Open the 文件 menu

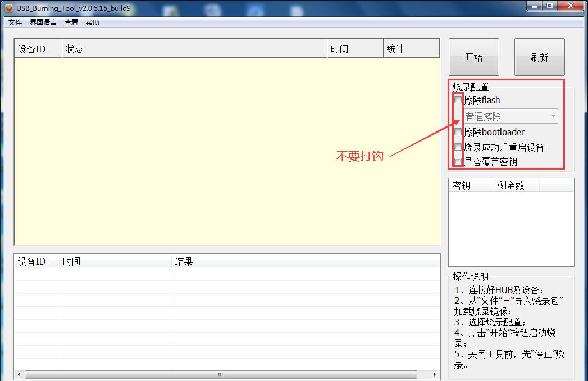(15, 22)
